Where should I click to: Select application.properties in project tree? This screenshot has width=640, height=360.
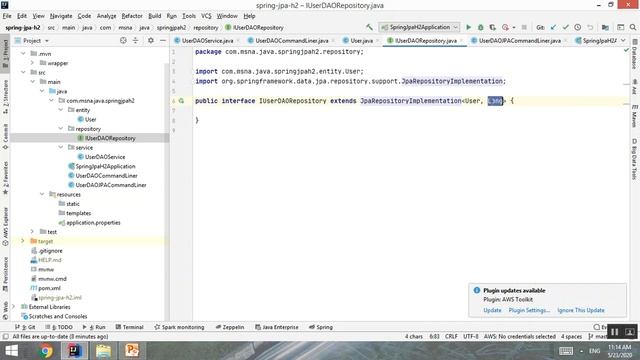click(93, 222)
